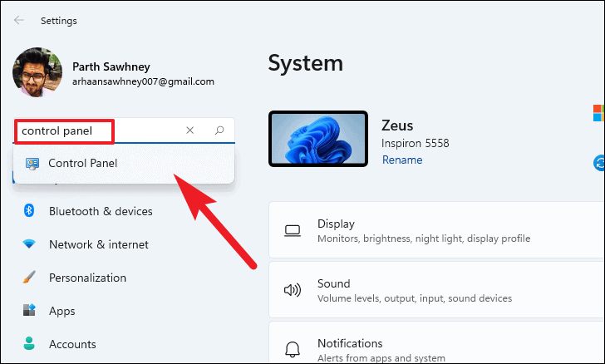Screen dimensions: 605x364
Task: Open Display settings card
Action: coord(437,230)
